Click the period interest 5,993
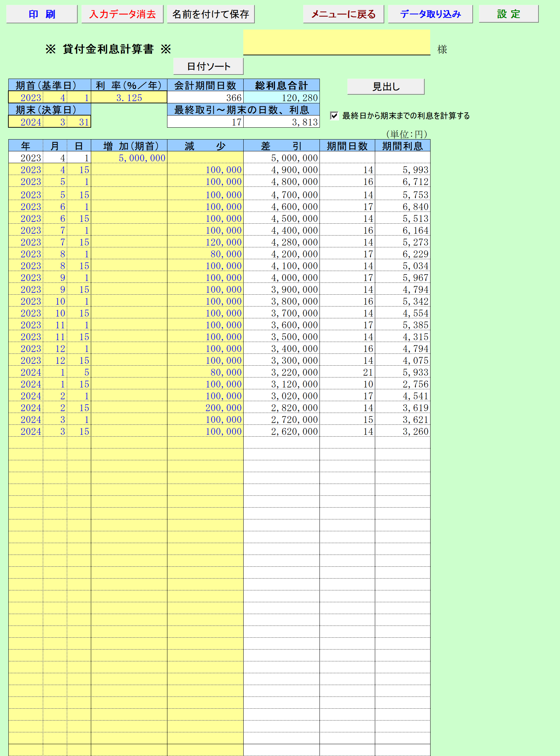 (403, 170)
